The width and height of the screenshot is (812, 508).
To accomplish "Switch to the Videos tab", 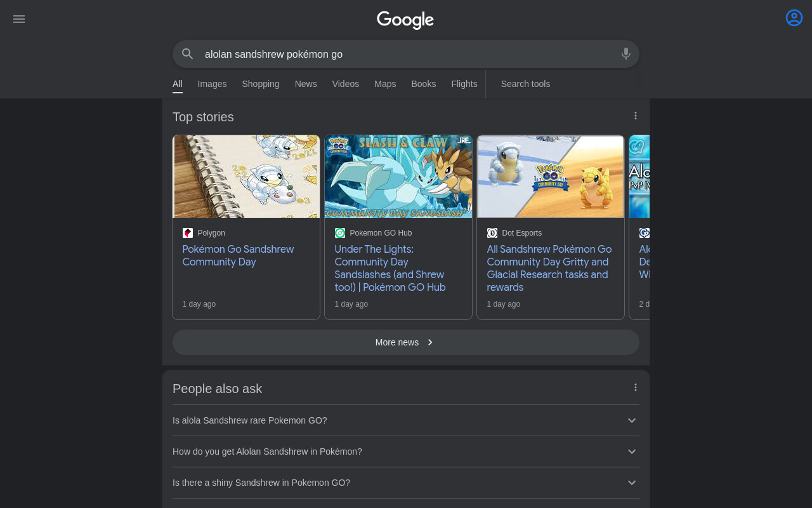I will pos(346,84).
